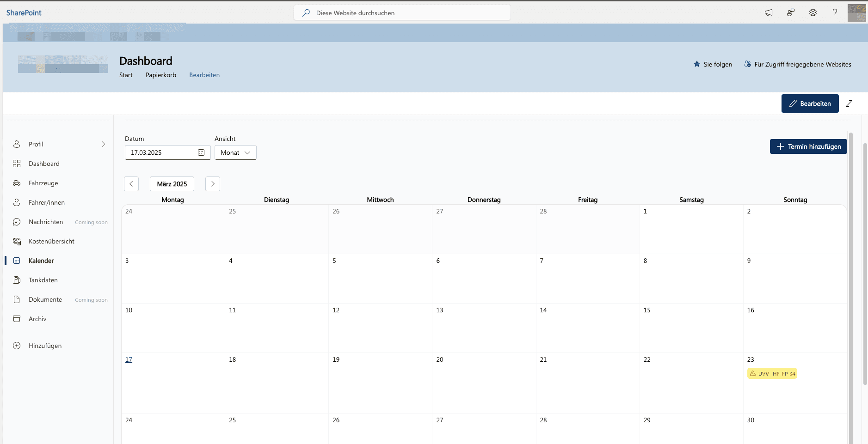
Task: Open the UVV HF-PP 34 calendar event
Action: coord(772,373)
